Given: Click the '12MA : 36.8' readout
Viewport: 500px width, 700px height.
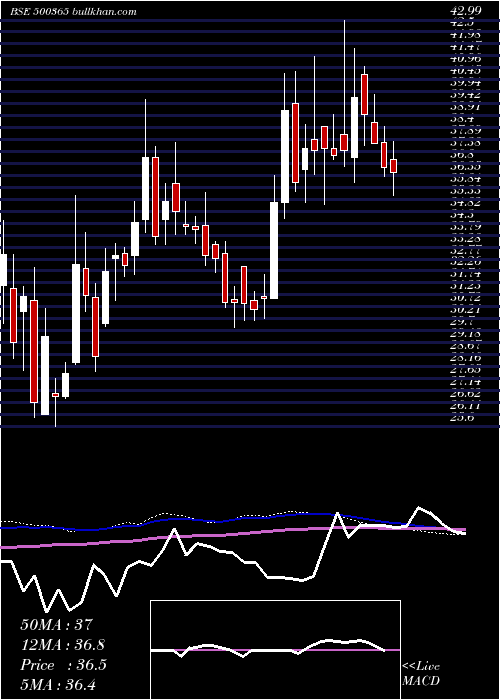Looking at the screenshot, I should coord(63,645).
